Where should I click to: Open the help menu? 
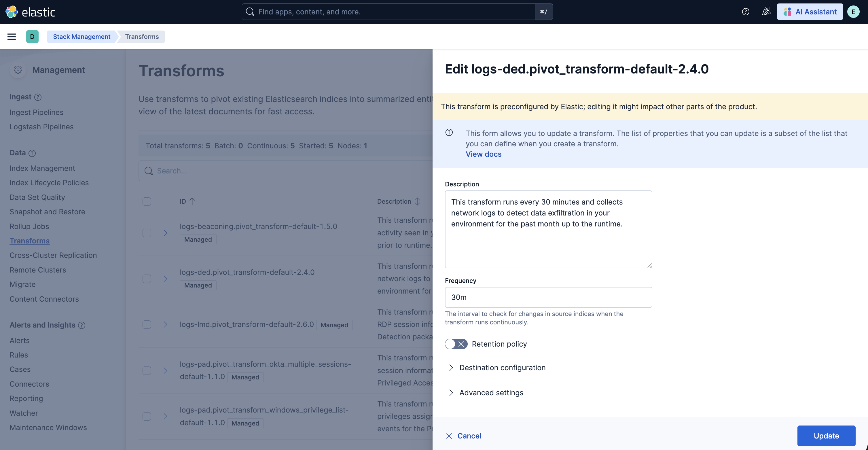pyautogui.click(x=745, y=12)
